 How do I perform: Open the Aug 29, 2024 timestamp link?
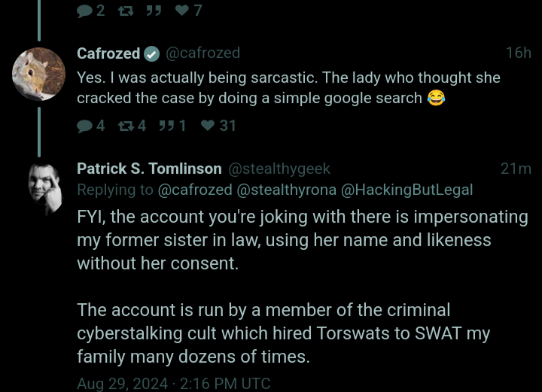tap(174, 384)
